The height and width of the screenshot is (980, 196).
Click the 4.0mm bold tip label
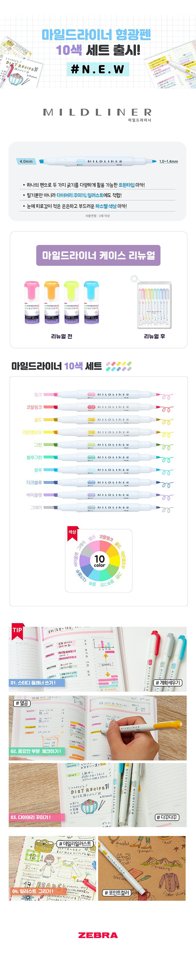(x=26, y=161)
